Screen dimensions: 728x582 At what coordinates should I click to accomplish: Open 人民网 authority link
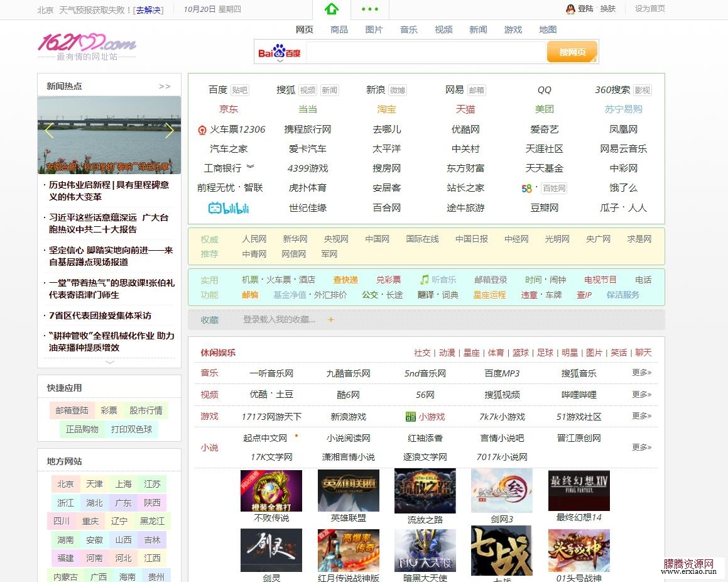pos(254,239)
